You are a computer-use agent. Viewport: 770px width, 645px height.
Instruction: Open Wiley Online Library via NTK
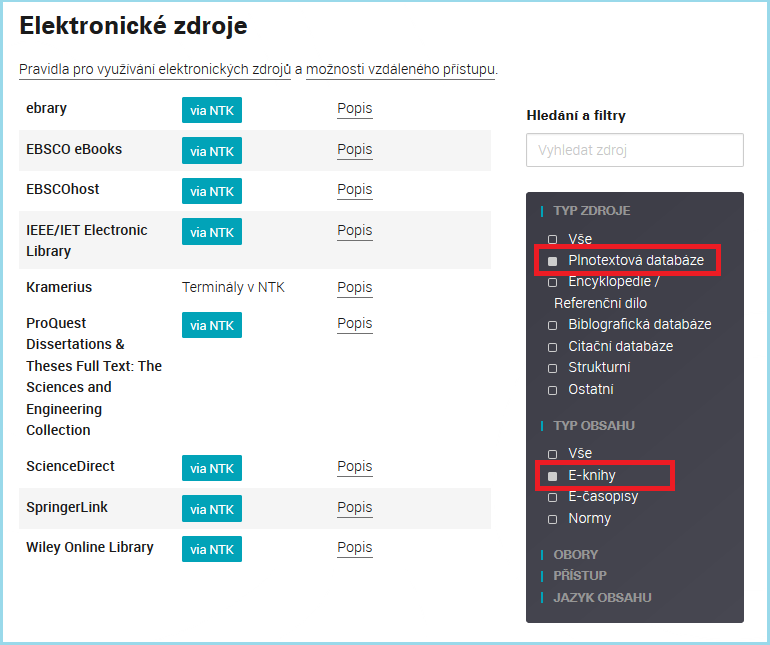(x=211, y=549)
